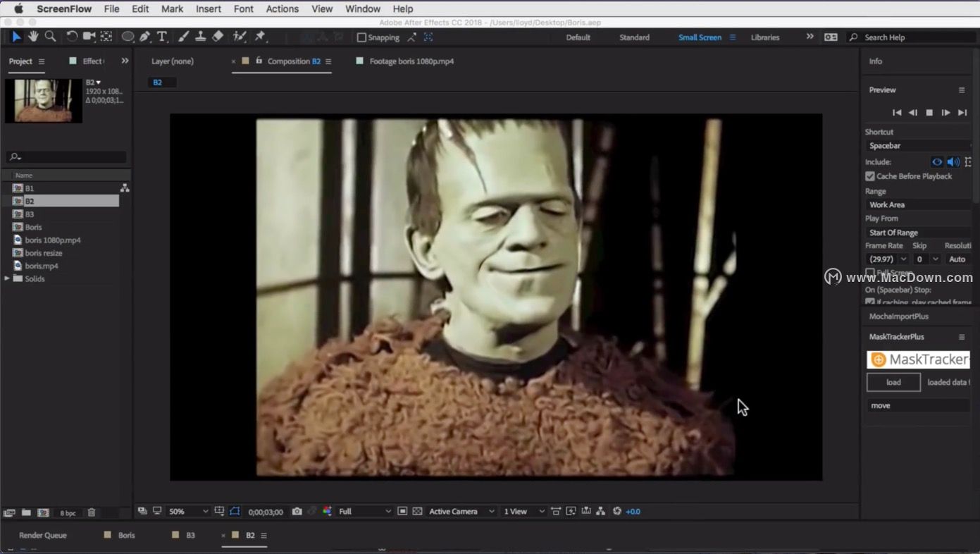Click the Project panel search field
Image resolution: width=980 pixels, height=554 pixels.
[x=66, y=157]
